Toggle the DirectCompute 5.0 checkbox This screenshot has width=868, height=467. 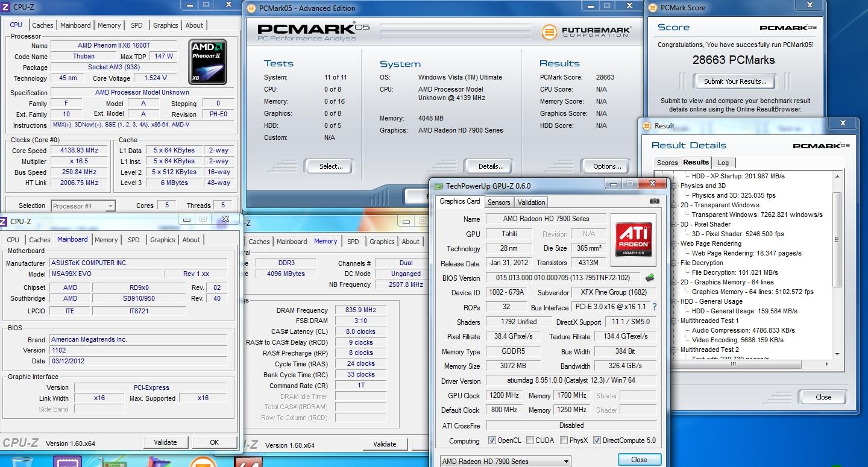tap(597, 440)
